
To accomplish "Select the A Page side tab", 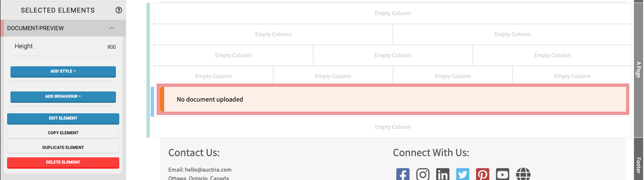I will (x=638, y=69).
